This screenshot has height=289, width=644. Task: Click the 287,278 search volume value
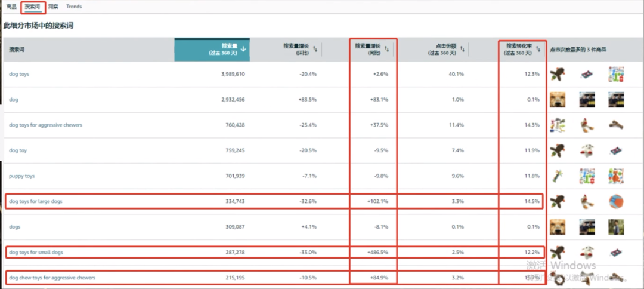tap(236, 252)
